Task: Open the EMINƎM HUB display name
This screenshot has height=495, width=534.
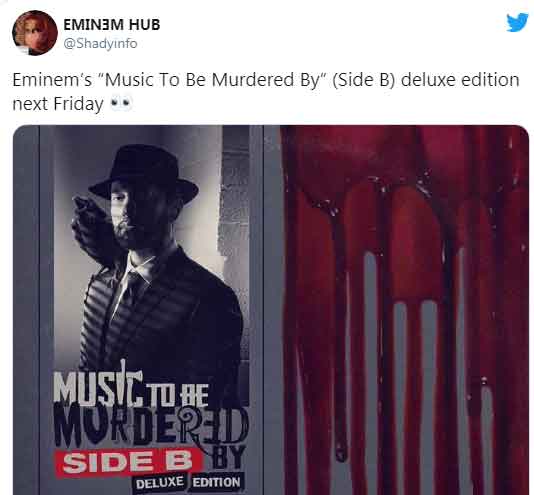Action: (112, 24)
